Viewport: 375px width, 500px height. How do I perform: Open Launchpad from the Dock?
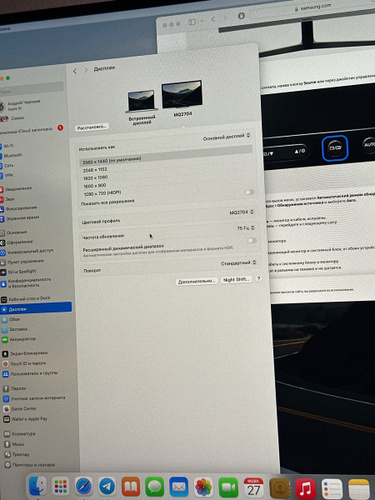click(61, 486)
